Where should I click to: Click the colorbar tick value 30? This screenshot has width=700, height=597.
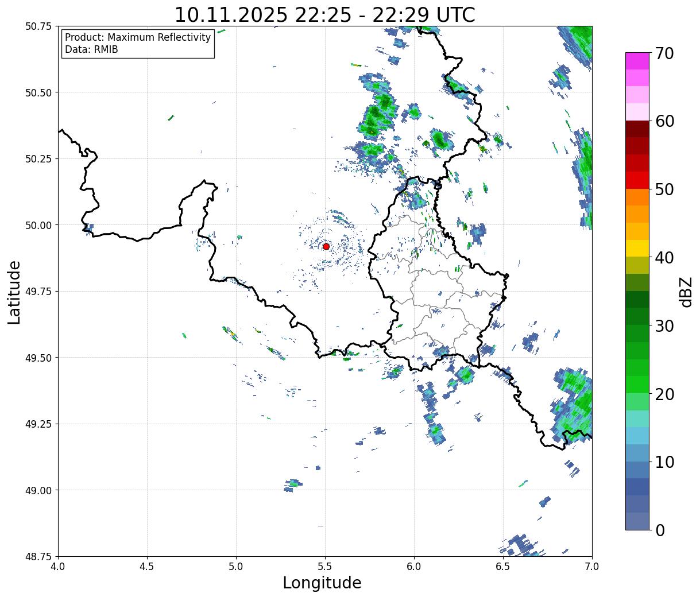[664, 325]
